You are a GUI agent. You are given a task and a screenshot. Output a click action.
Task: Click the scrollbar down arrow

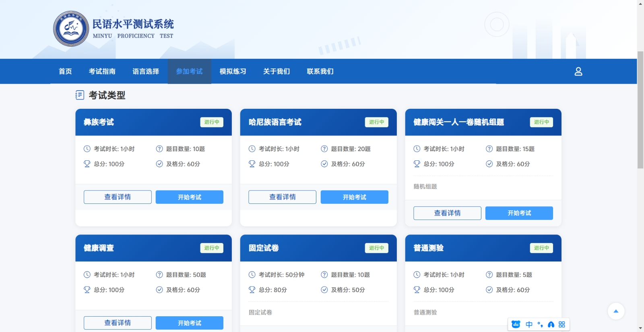click(640, 328)
